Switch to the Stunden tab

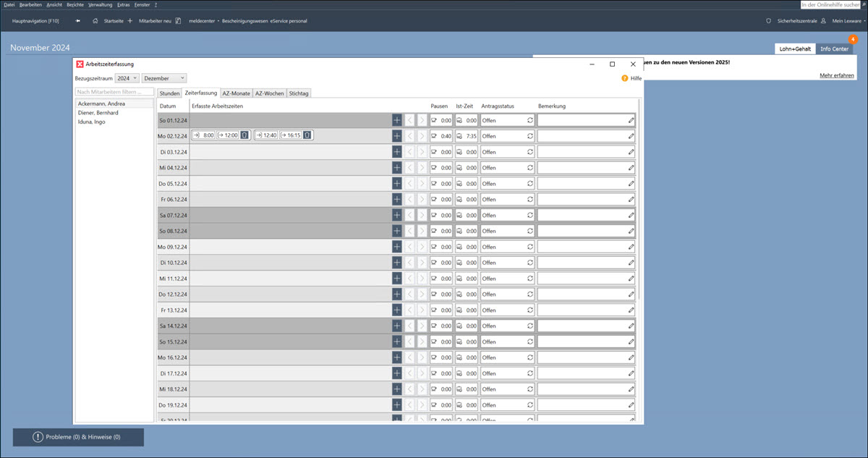click(169, 93)
